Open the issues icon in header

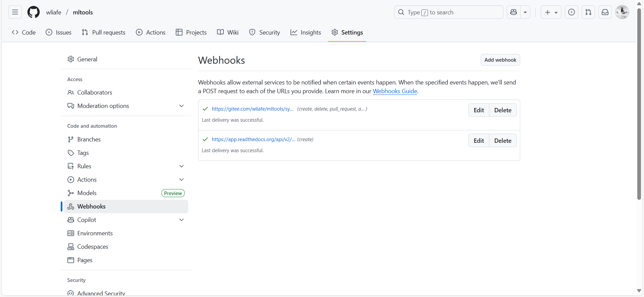[x=572, y=12]
